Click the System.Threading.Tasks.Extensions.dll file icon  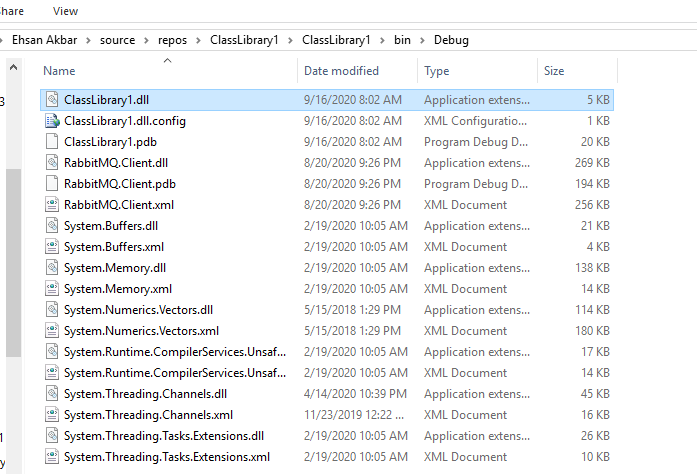[52, 435]
